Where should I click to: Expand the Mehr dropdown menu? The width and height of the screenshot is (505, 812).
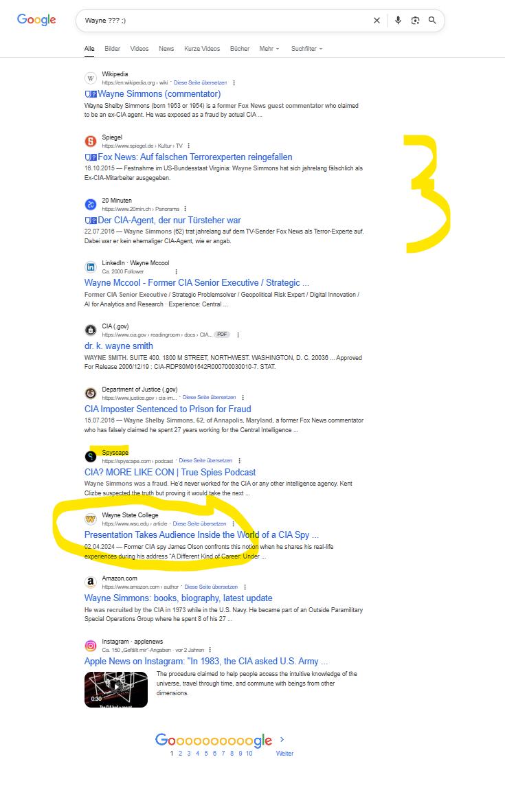click(269, 49)
